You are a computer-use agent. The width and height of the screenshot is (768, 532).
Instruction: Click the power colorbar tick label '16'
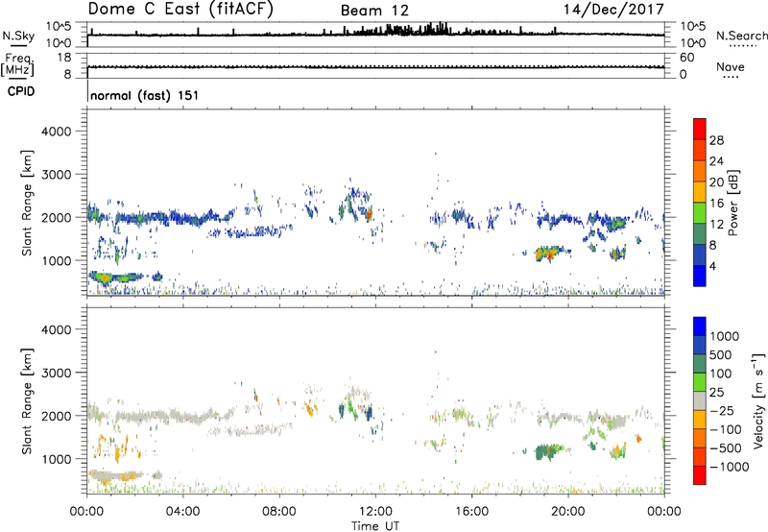[716, 204]
